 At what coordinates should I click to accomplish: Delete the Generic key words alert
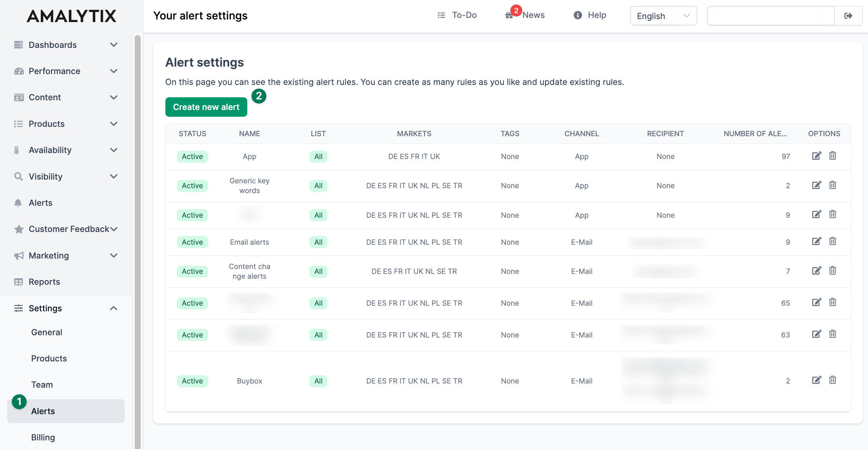point(832,185)
